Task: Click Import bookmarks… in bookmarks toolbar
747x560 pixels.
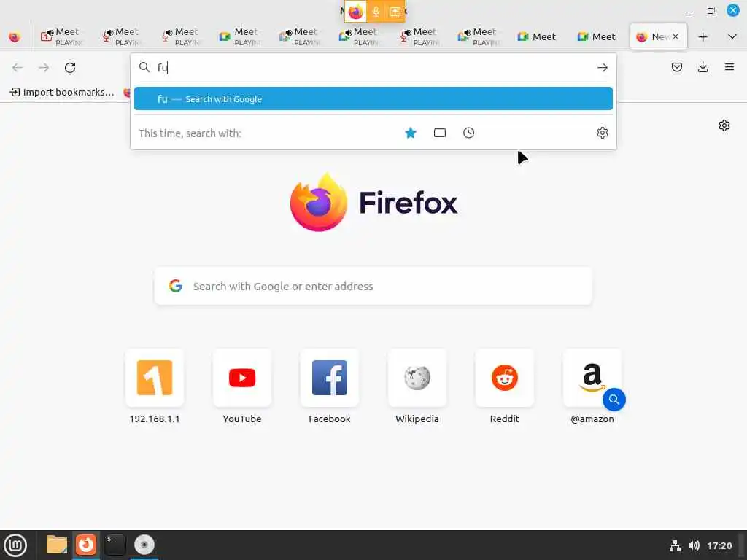Action: coord(62,92)
